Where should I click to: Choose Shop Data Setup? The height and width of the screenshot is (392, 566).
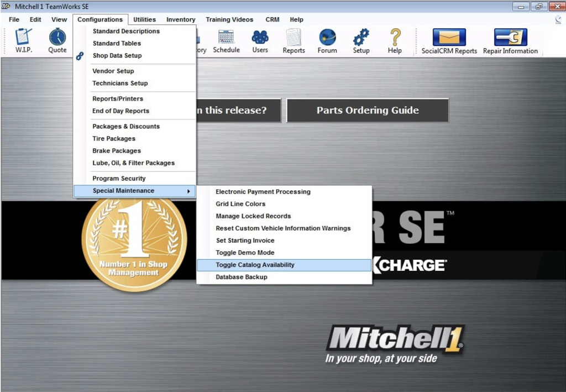pyautogui.click(x=135, y=56)
